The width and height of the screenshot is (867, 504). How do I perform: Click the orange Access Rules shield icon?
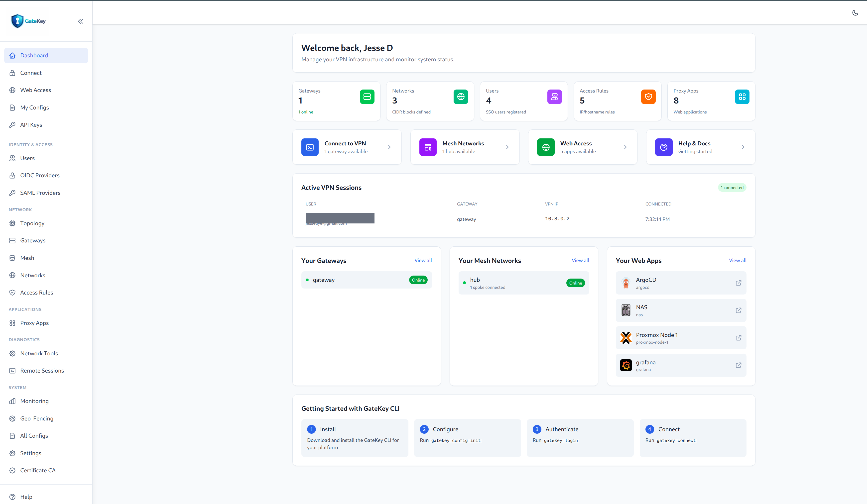point(648,97)
